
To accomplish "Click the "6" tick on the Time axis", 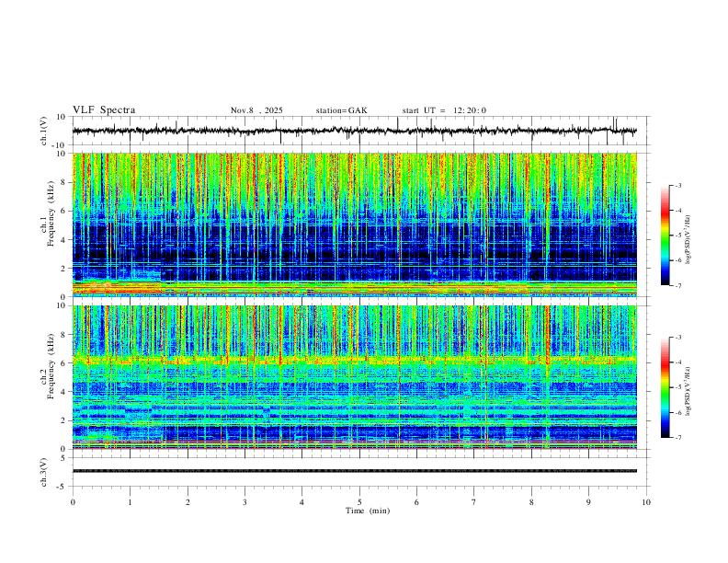I will coord(416,502).
